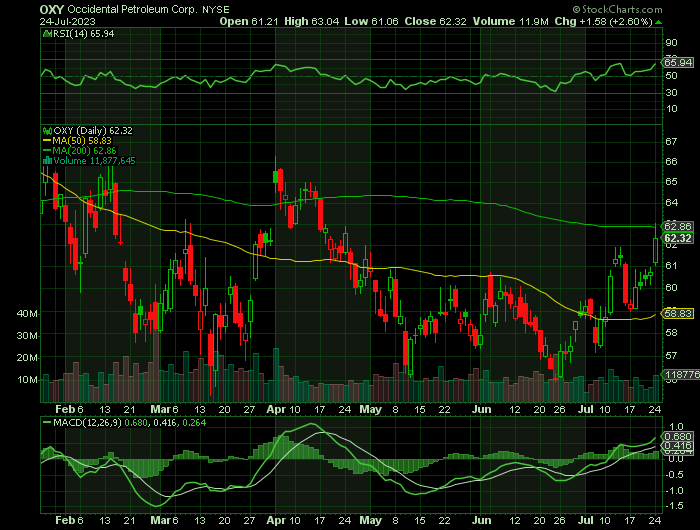Click the Mar label on MACD panel date axis
The height and width of the screenshot is (530, 700).
click(160, 520)
